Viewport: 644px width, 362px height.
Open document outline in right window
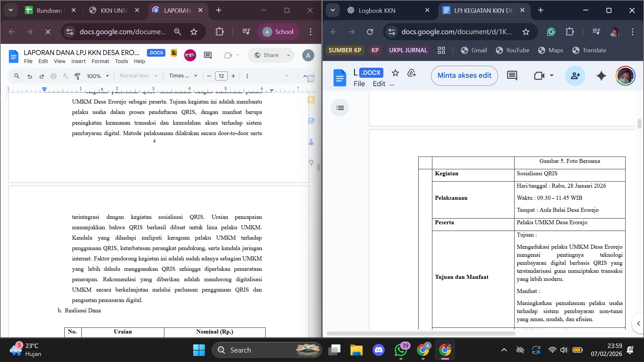340,108
